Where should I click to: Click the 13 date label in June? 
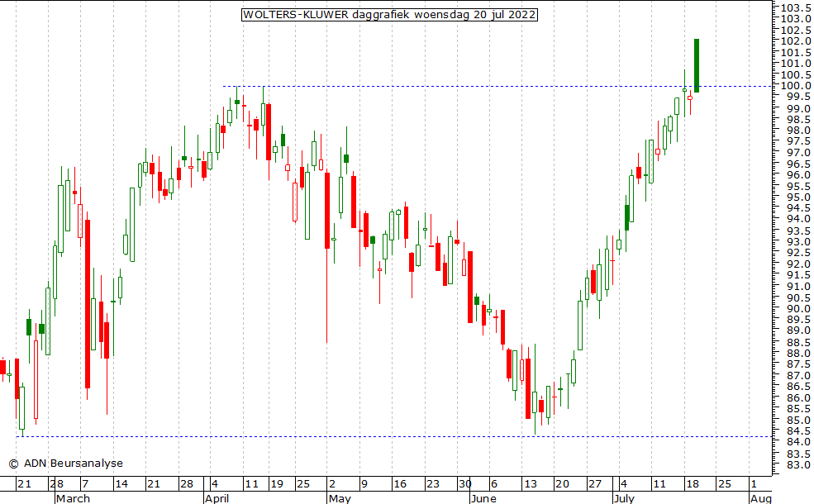(530, 484)
